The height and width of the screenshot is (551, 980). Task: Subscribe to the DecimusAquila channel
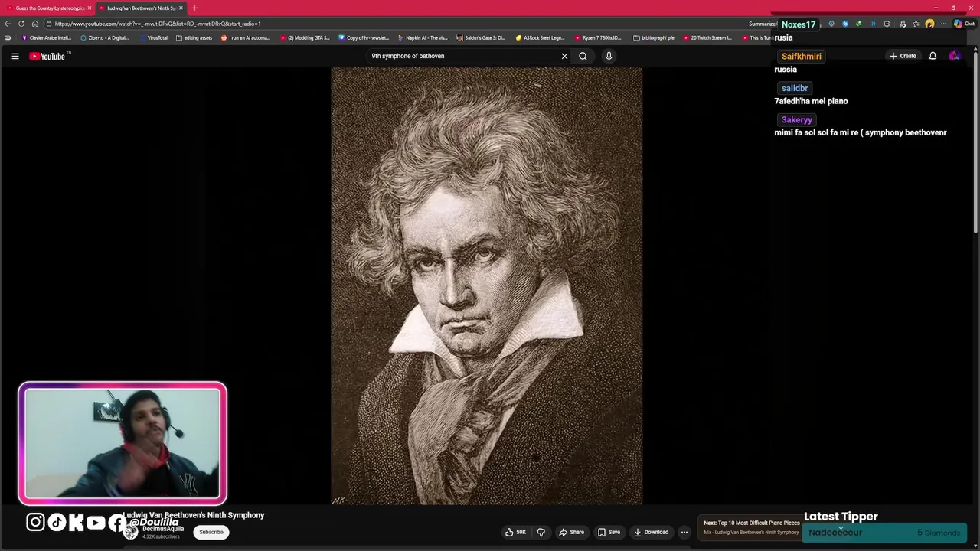(211, 532)
